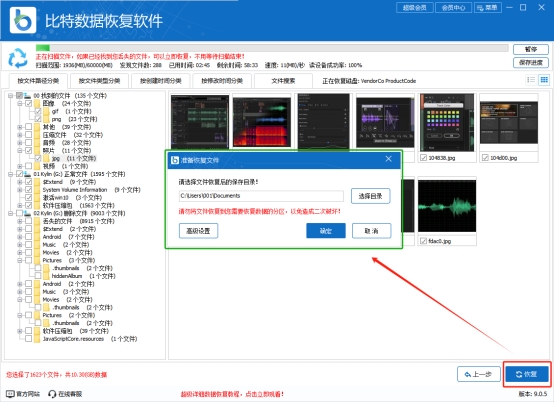This screenshot has width=554, height=402.
Task: Uncheck the 照片 folder checkbox
Action: (x=29, y=150)
